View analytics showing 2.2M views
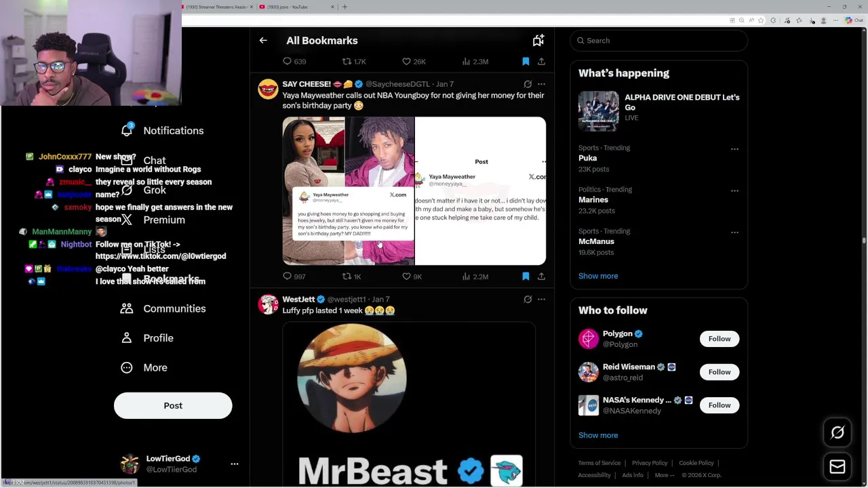 (475, 277)
